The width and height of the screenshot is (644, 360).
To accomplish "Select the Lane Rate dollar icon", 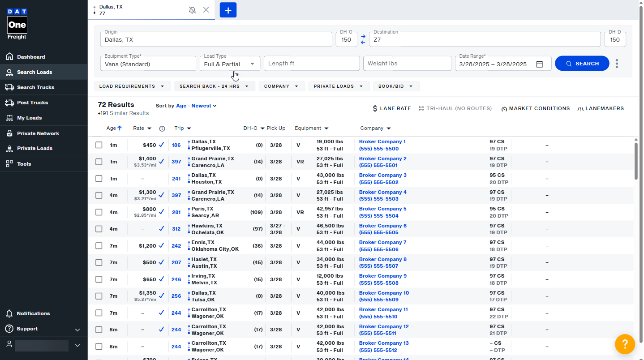I will (x=375, y=108).
